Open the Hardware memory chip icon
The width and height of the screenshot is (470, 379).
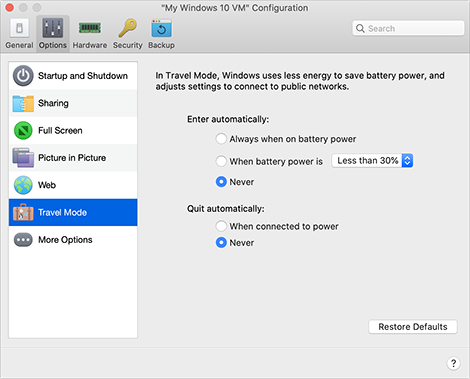tap(90, 28)
